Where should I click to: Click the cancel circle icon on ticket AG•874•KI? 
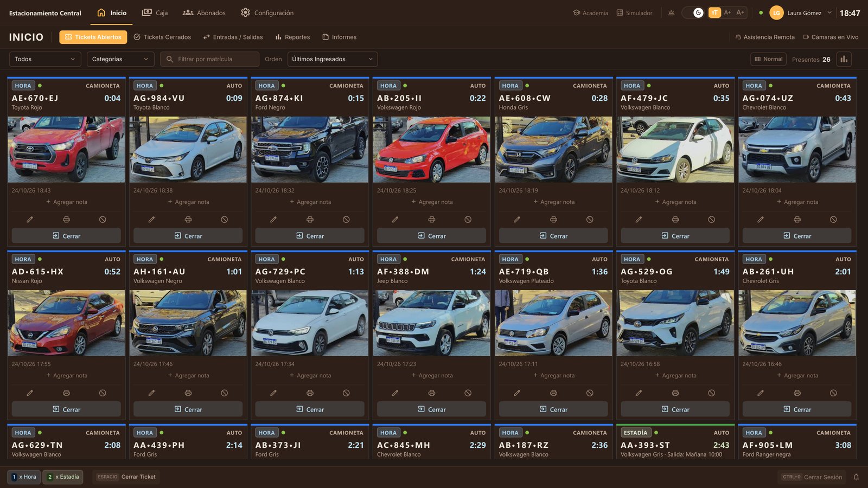coord(346,220)
